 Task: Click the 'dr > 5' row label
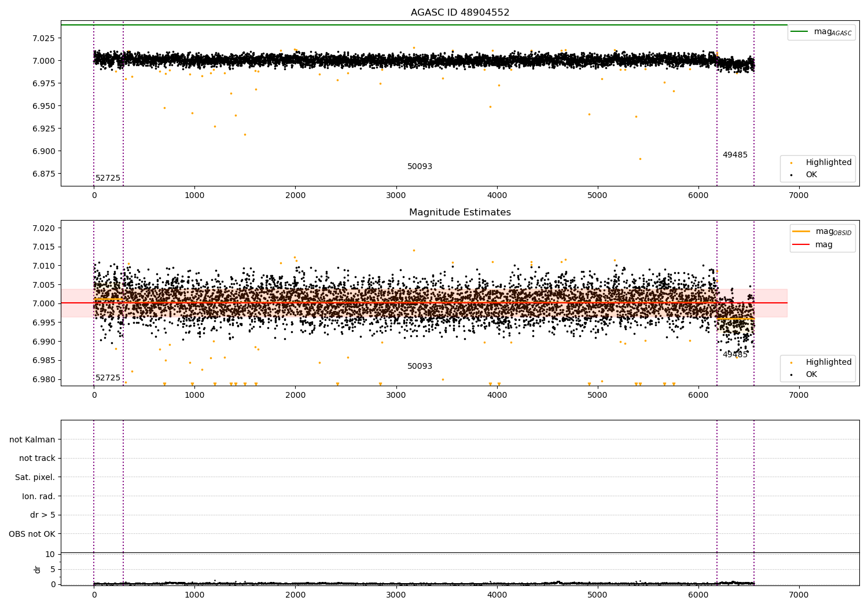43,515
